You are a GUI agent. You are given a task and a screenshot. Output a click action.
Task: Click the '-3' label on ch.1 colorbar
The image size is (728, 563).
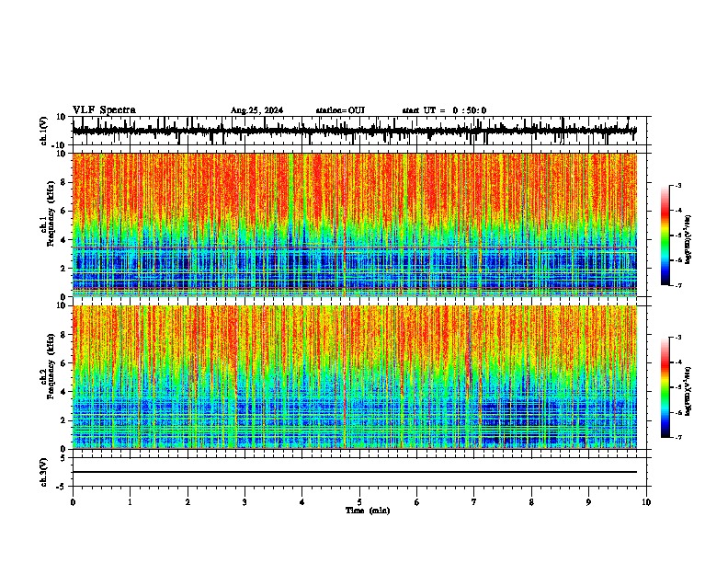click(677, 185)
